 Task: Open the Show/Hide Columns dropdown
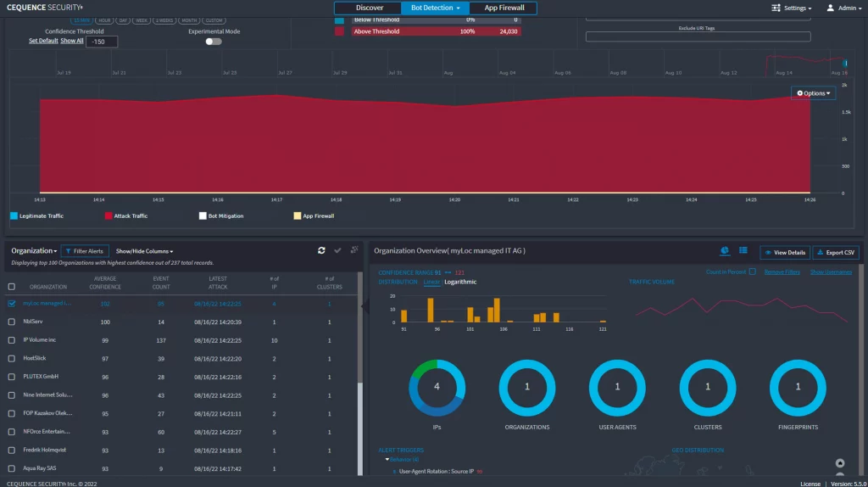click(x=144, y=251)
